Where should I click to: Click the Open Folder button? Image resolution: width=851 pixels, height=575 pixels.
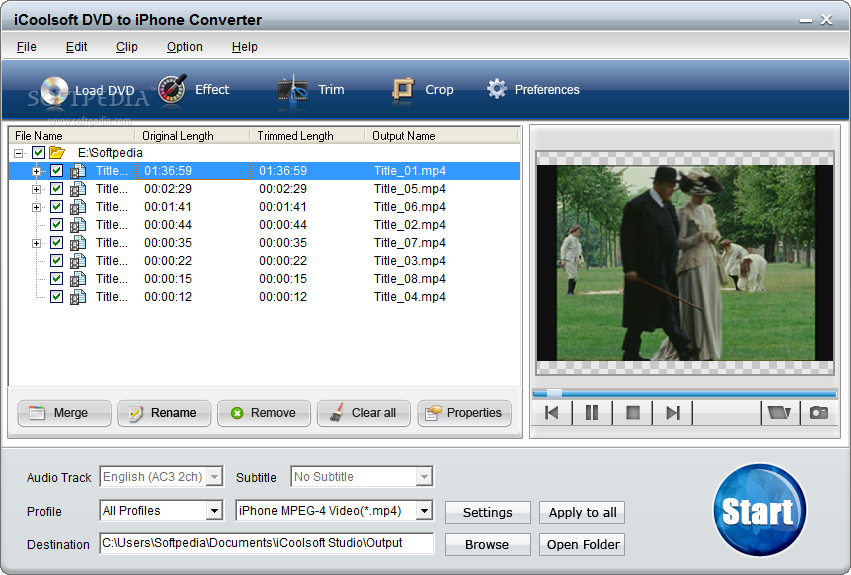[x=582, y=545]
